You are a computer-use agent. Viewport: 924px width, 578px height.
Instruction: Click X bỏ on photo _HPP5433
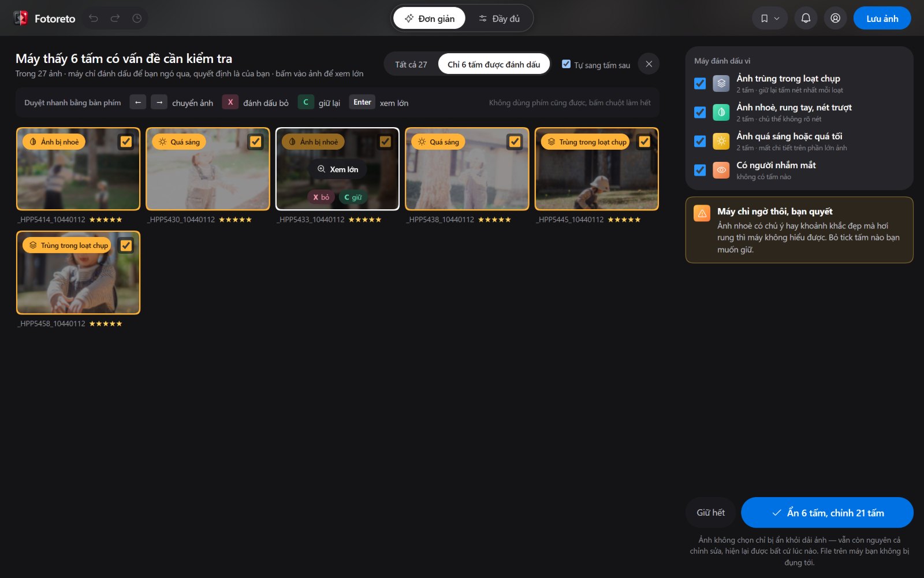point(321,197)
